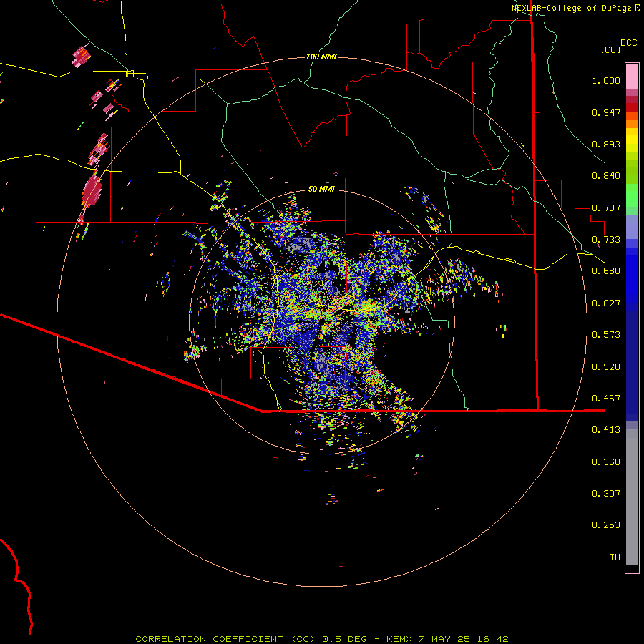Screen dimensions: 644x644
Task: Click the 50 NMI range ring label
Action: point(321,189)
